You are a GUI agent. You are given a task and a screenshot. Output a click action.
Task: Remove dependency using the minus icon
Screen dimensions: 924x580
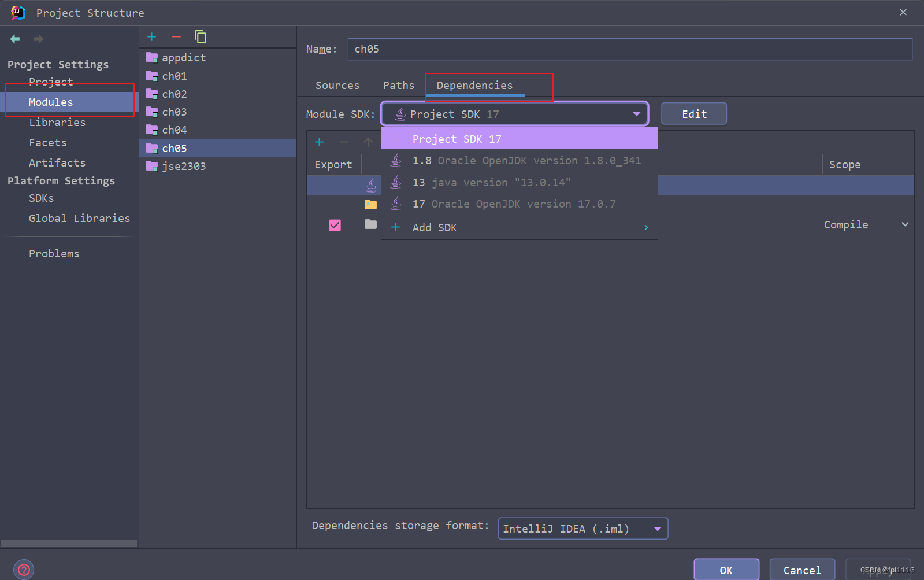click(344, 142)
